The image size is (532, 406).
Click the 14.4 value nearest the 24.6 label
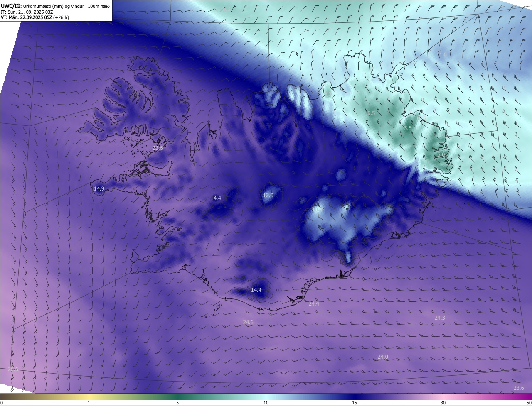tap(256, 290)
